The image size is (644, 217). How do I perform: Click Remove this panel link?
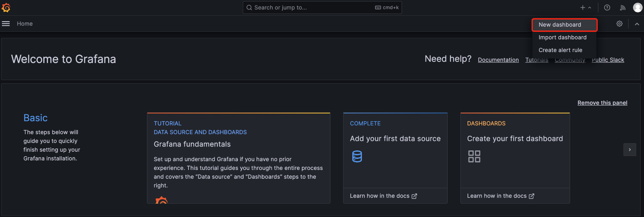point(602,103)
